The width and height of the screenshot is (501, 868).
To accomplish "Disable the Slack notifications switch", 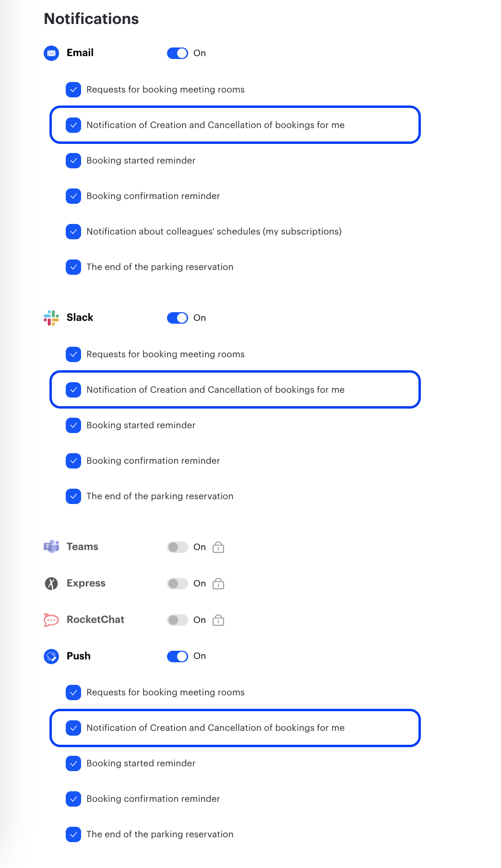I will pos(178,318).
